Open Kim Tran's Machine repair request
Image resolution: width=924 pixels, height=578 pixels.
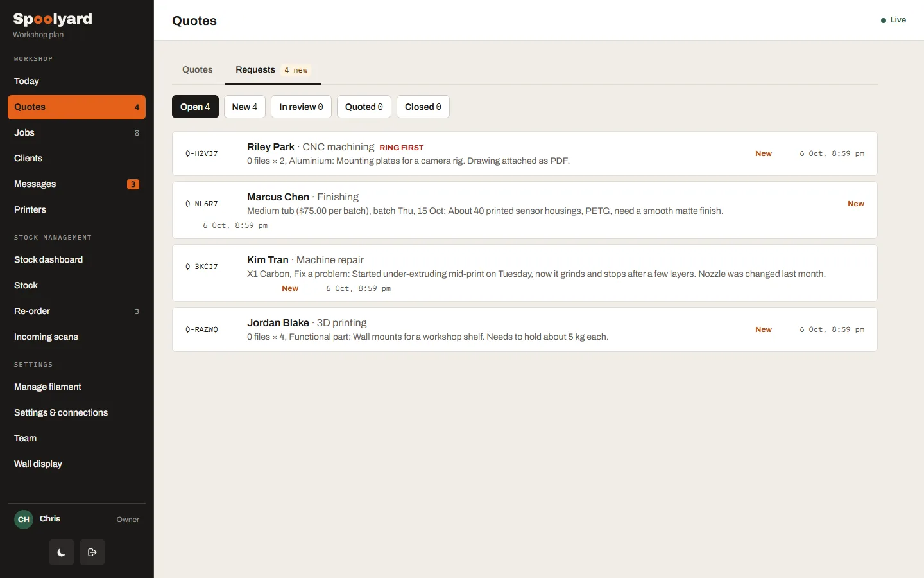coord(525,273)
